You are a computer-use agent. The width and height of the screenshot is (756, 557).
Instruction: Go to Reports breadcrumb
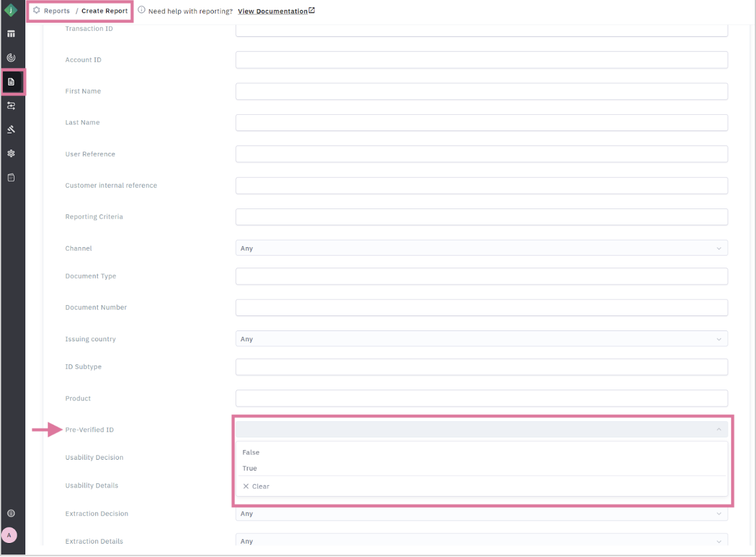(56, 11)
